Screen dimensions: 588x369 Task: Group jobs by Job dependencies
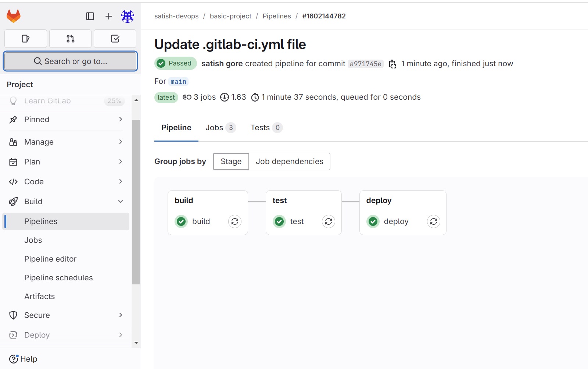(290, 162)
